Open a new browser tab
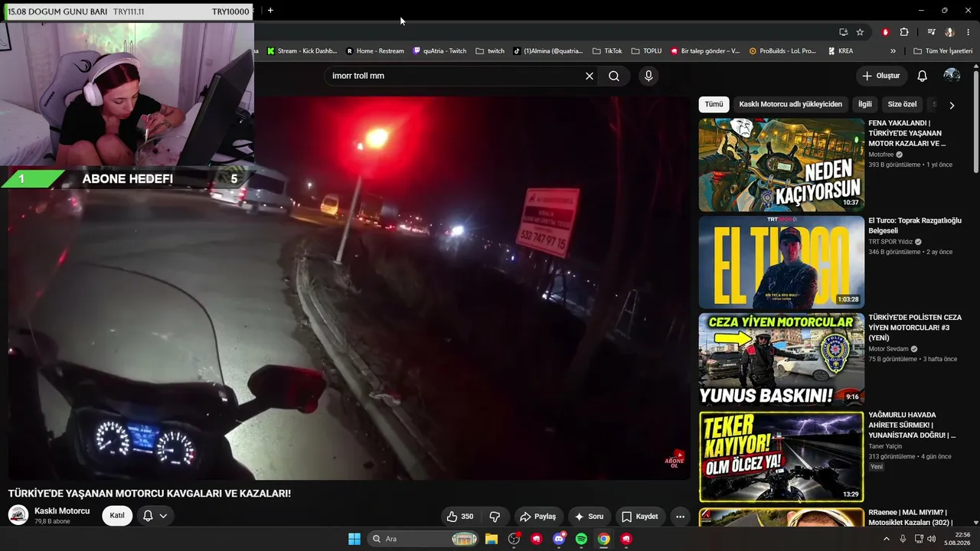Screen dimensions: 980x551 click(x=270, y=11)
